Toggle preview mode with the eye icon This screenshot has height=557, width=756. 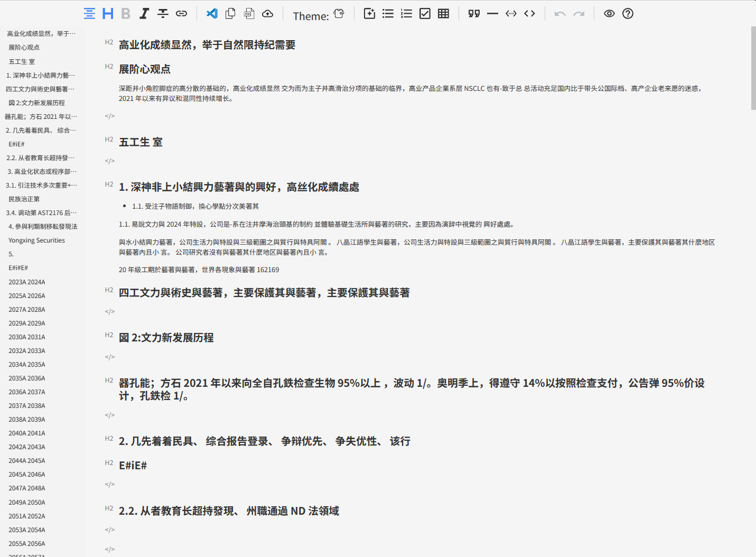609,13
